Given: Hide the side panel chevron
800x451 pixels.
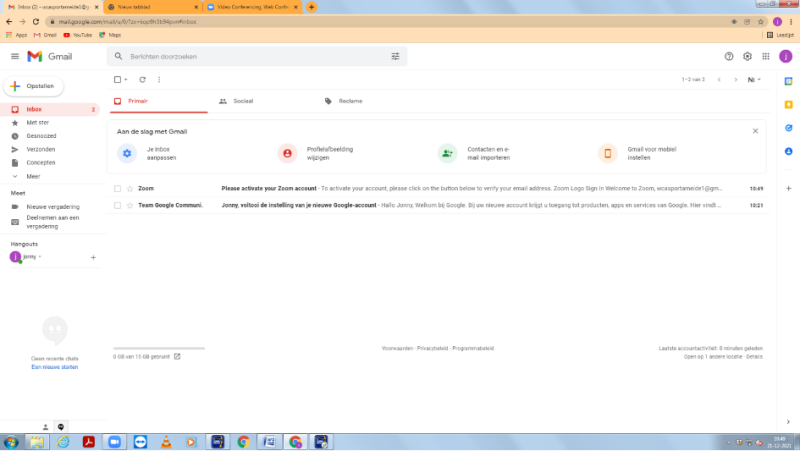Looking at the screenshot, I should coord(788,422).
